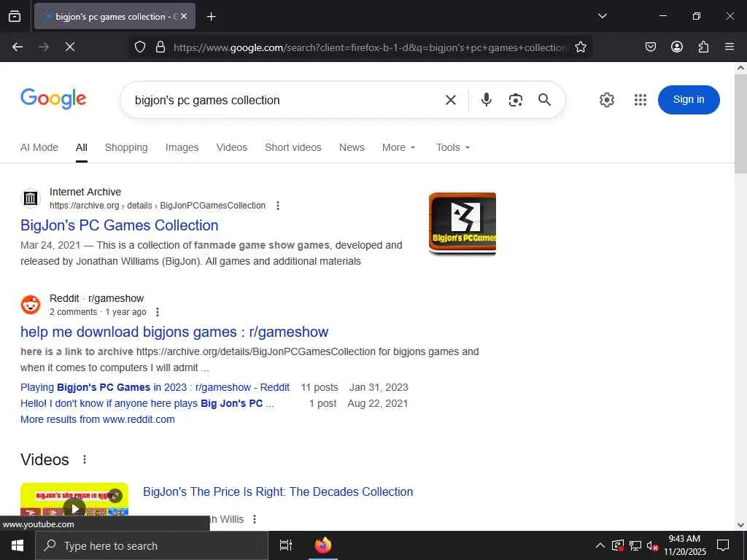Click the Bigjon's PCGames thumbnail image
The width and height of the screenshot is (747, 560).
[x=462, y=223]
